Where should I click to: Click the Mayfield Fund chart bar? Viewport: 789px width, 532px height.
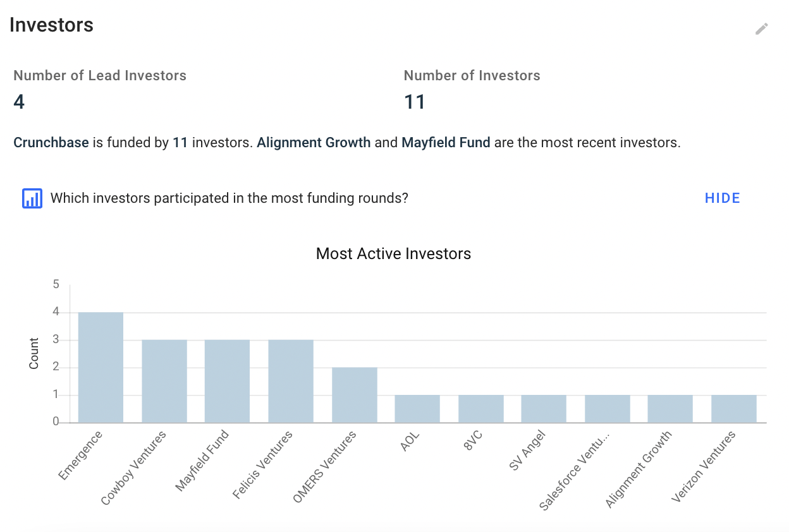tap(227, 381)
